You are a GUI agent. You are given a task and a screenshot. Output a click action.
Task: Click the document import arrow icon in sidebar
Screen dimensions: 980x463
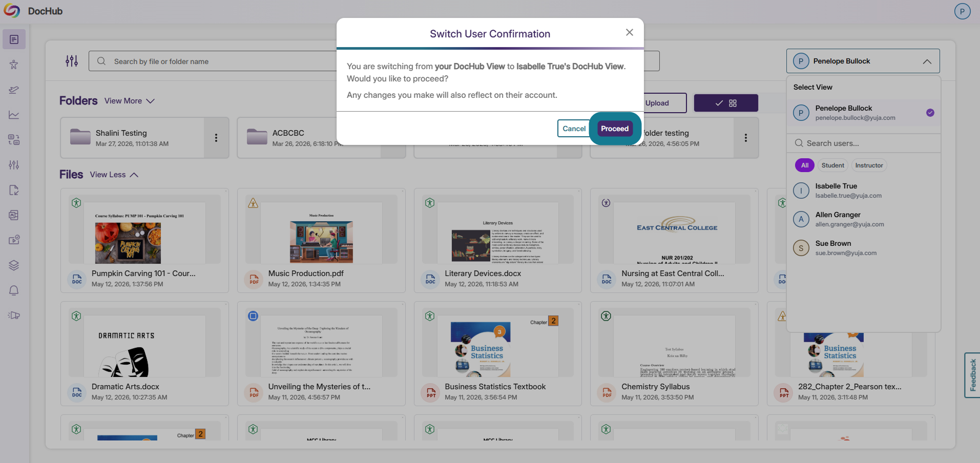tap(14, 190)
